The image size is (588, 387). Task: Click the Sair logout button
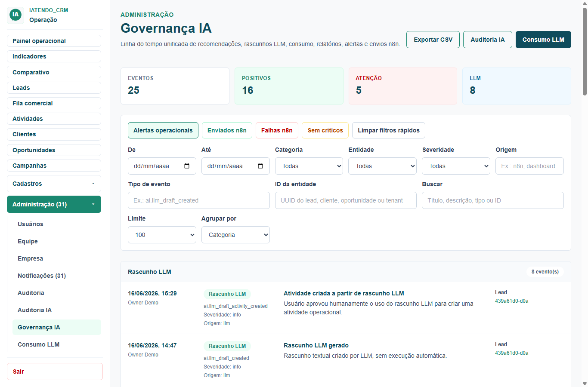click(55, 372)
